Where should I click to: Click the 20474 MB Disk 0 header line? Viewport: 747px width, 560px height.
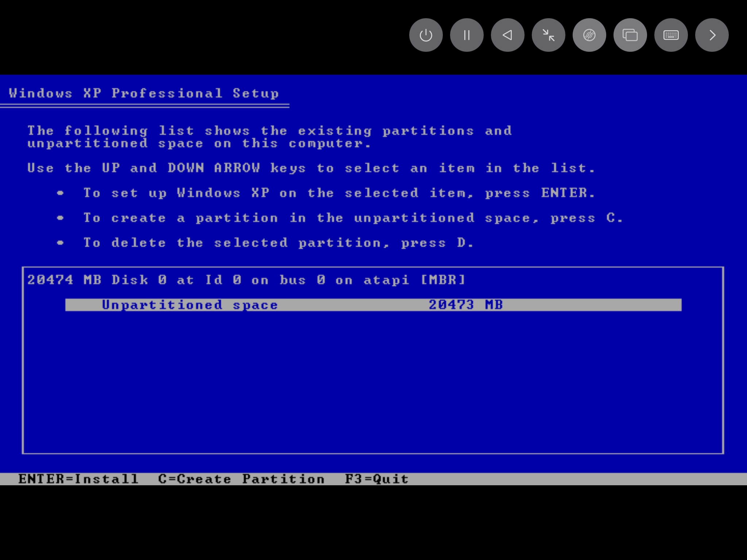click(247, 280)
